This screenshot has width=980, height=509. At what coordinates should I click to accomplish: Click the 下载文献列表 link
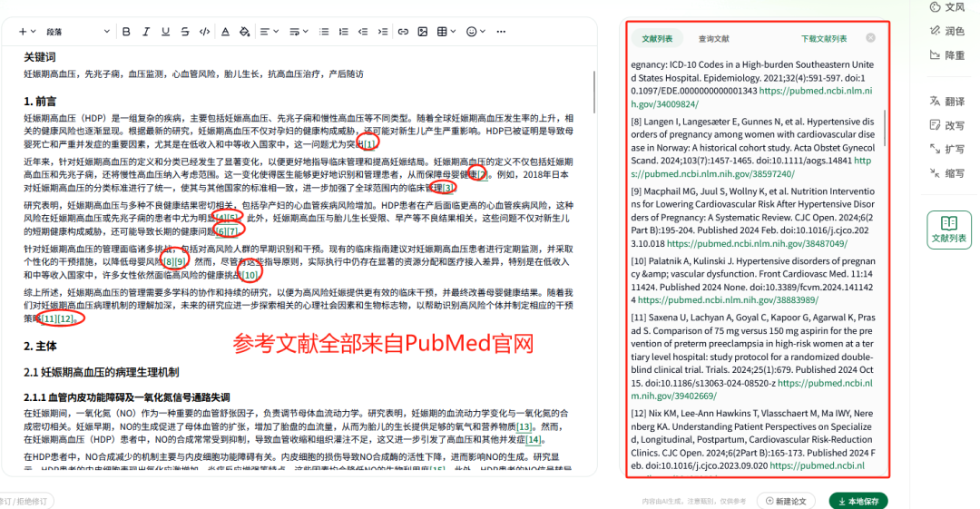click(824, 39)
